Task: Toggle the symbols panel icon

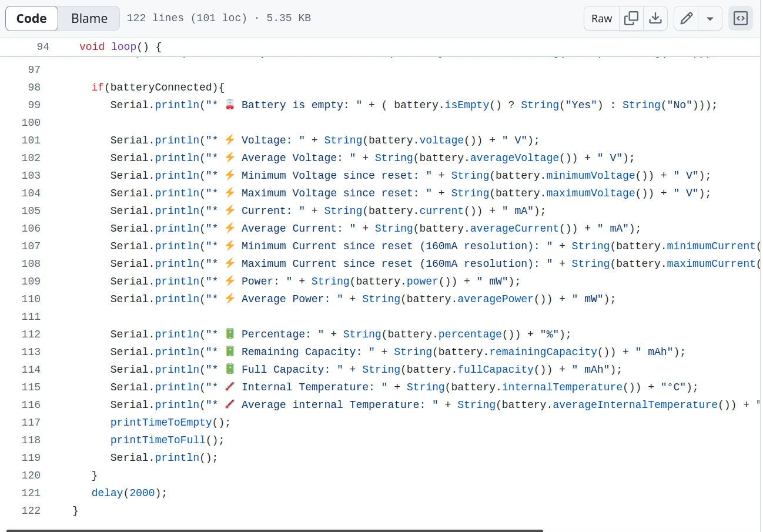Action: coord(741,18)
